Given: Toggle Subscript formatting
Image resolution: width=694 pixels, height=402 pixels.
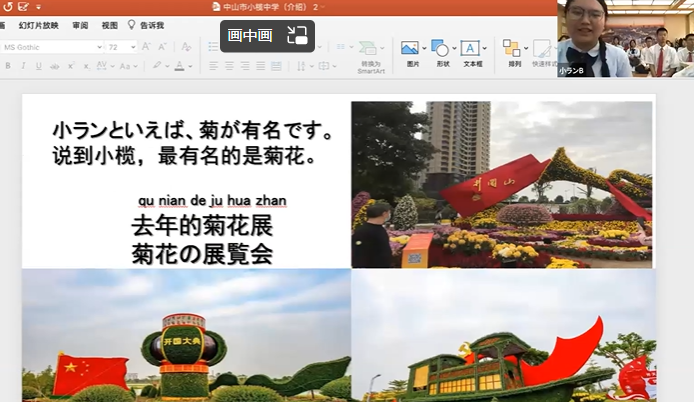Looking at the screenshot, I should [86, 66].
